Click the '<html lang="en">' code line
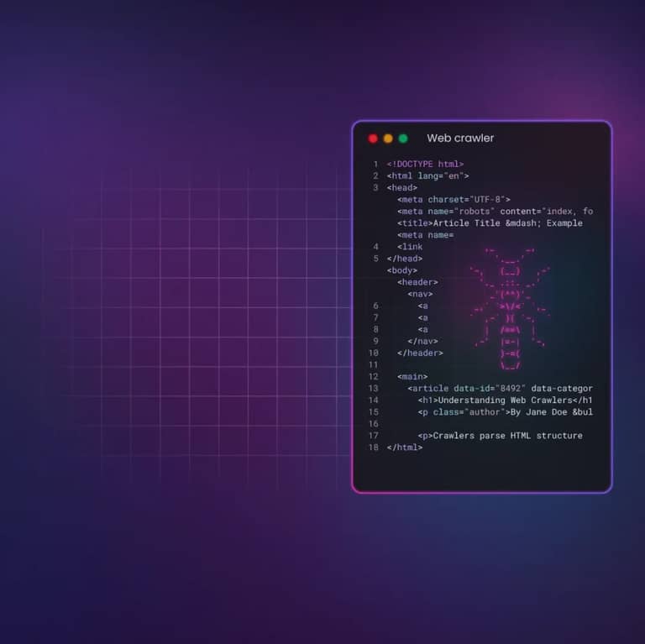Viewport: 645px width, 644px height. pyautogui.click(x=427, y=176)
